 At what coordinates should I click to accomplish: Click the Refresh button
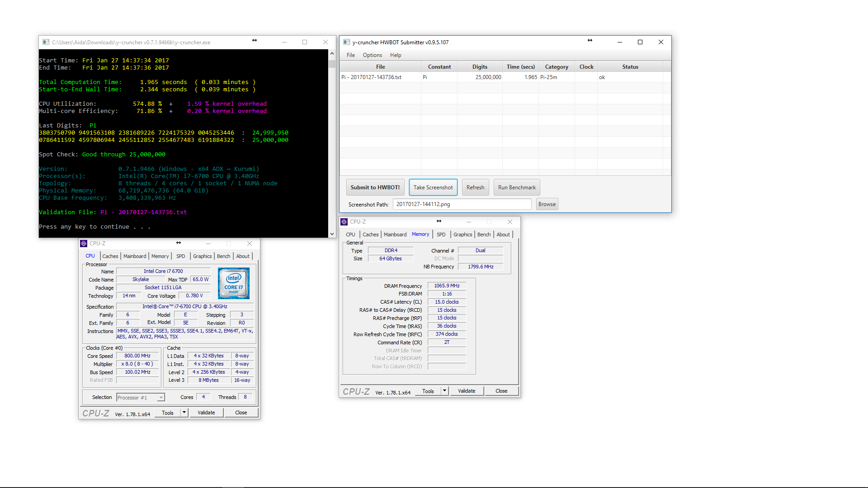(x=475, y=188)
